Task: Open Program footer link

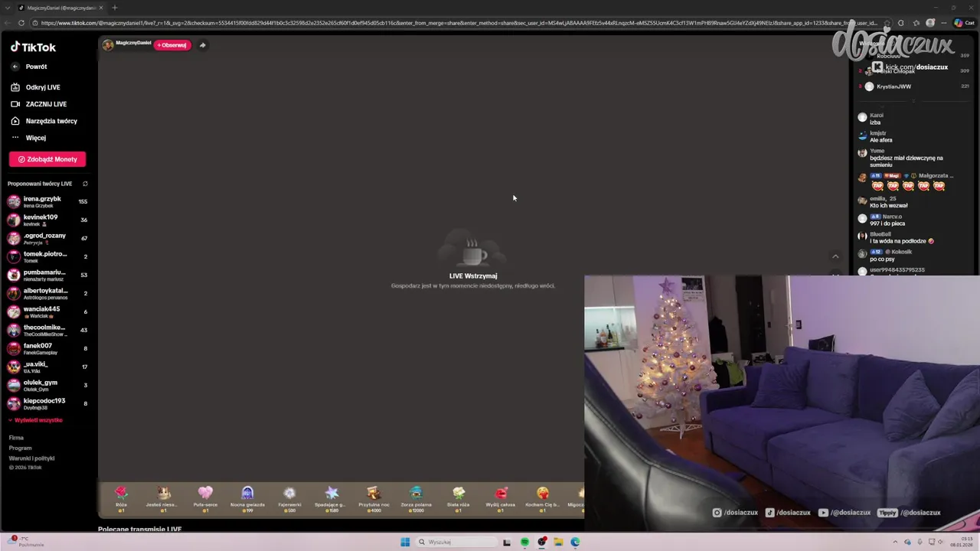Action: [20, 448]
